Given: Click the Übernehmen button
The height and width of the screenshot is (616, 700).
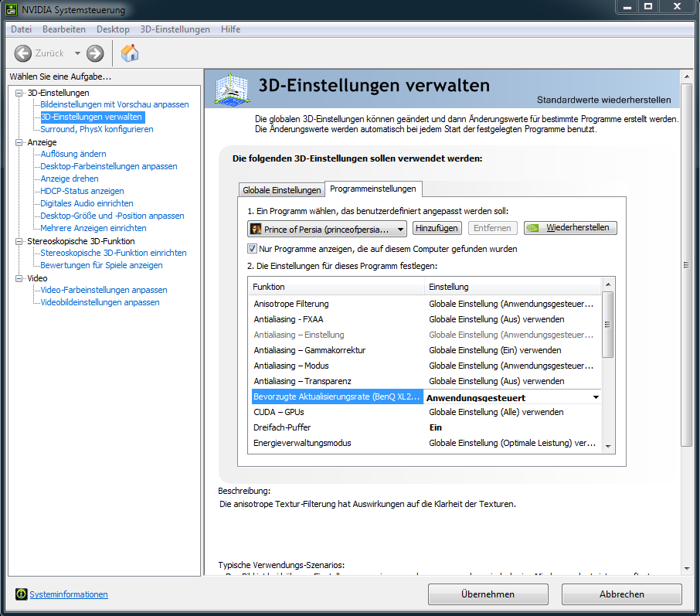Looking at the screenshot, I should click(488, 594).
